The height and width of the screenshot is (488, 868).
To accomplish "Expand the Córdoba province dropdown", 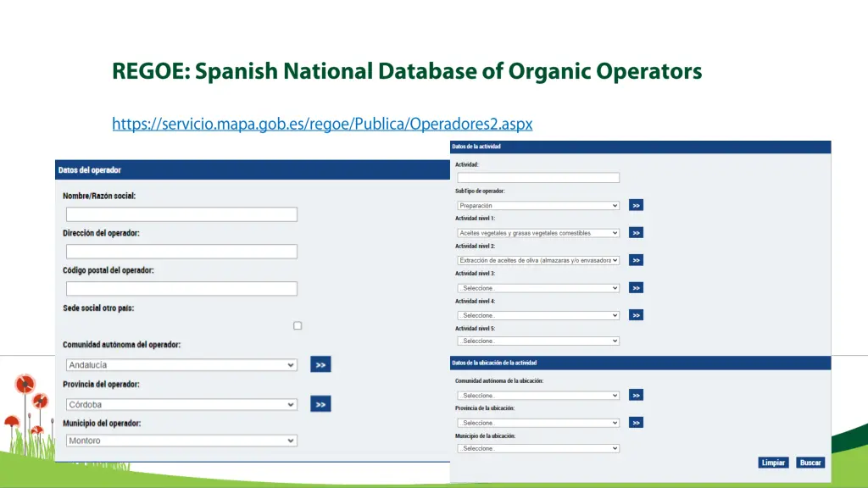I will click(x=181, y=405).
